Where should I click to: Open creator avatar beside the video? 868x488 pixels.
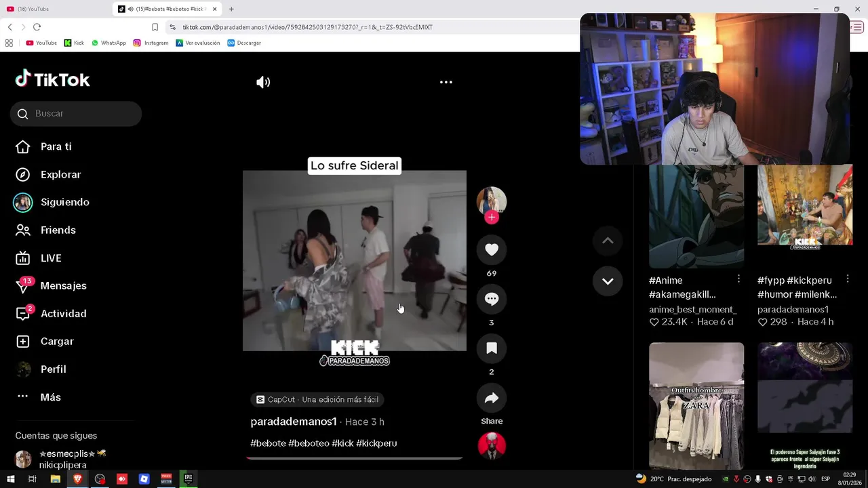[x=492, y=201]
